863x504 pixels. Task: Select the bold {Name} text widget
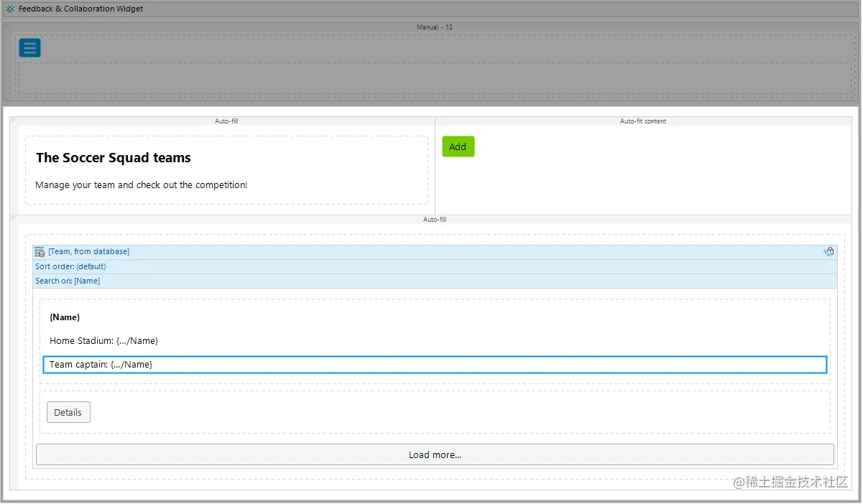(x=65, y=317)
